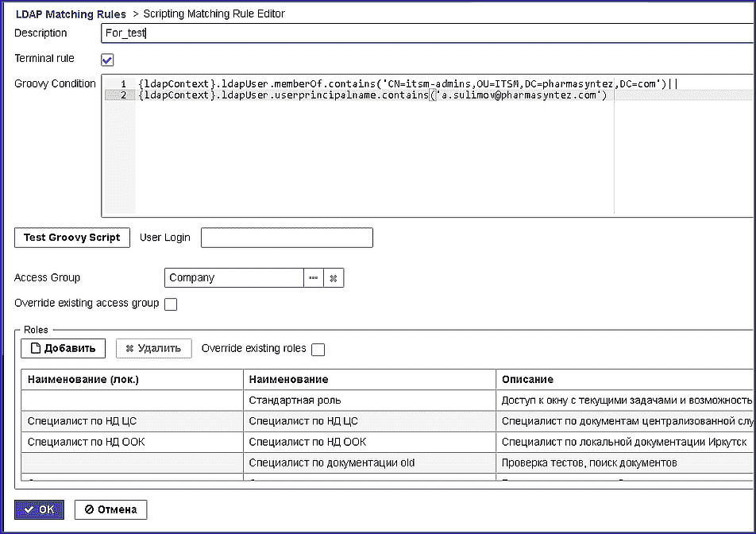Confirm with the OK button
Image resolution: width=756 pixels, height=534 pixels.
tap(39, 509)
